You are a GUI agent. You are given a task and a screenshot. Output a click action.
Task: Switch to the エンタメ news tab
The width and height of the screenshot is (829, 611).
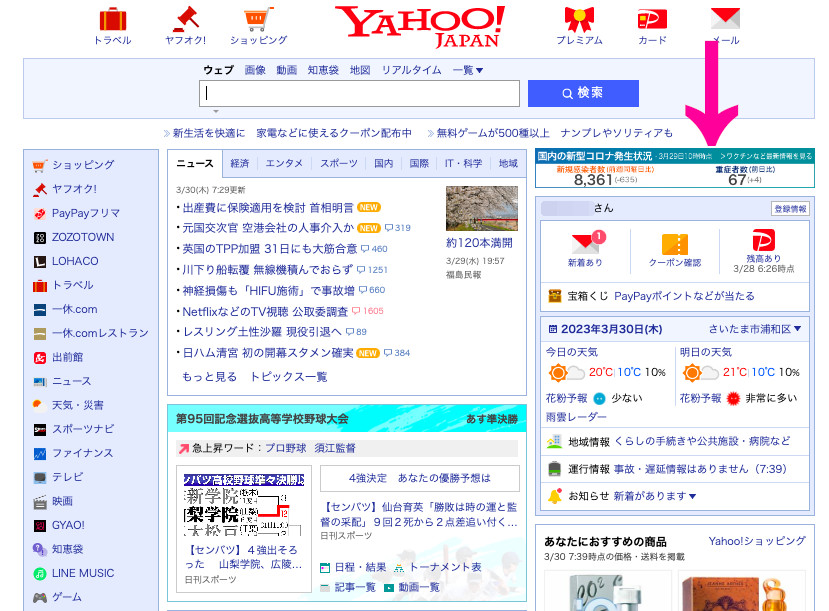pos(284,163)
